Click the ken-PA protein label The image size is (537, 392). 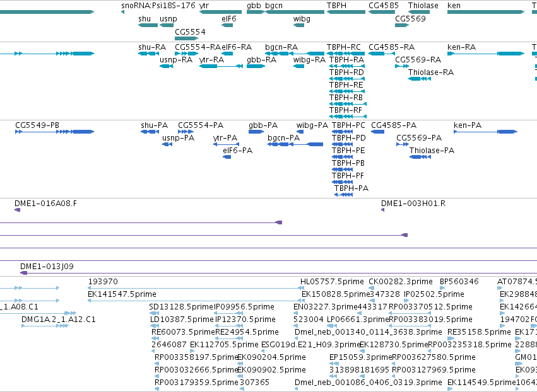468,125
